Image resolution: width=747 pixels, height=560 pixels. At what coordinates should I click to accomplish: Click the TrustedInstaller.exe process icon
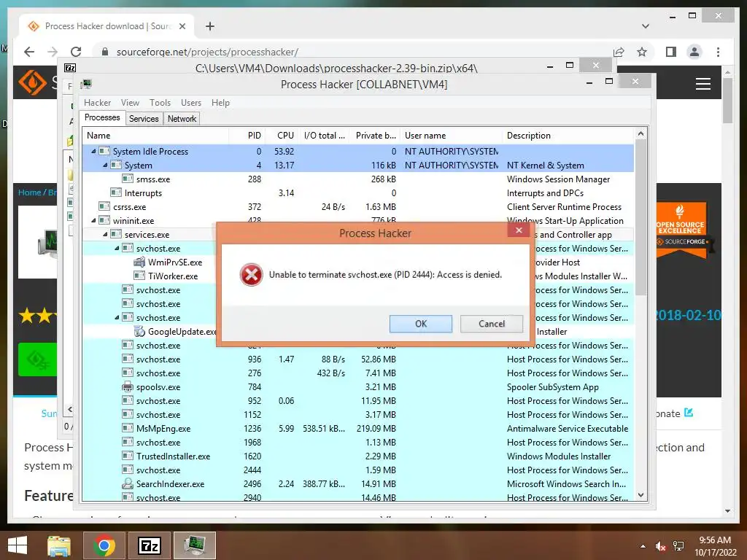(x=128, y=455)
